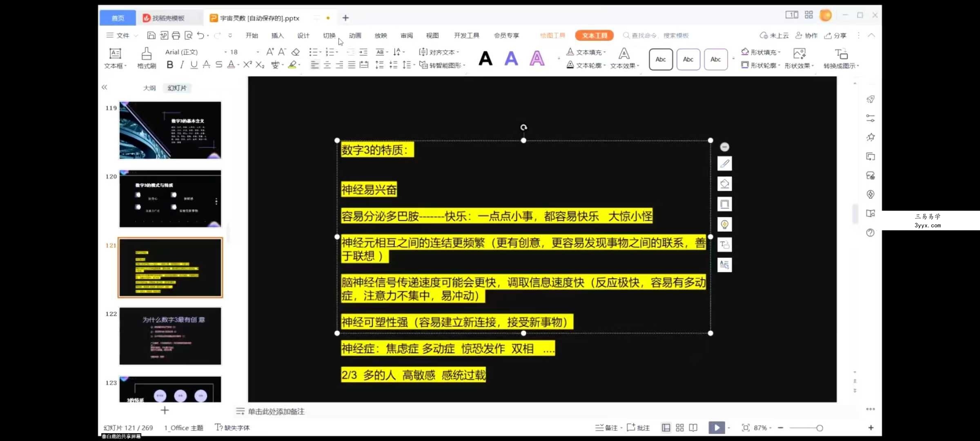The height and width of the screenshot is (441, 980).
Task: Click the Undo arrow icon
Action: tap(200, 36)
